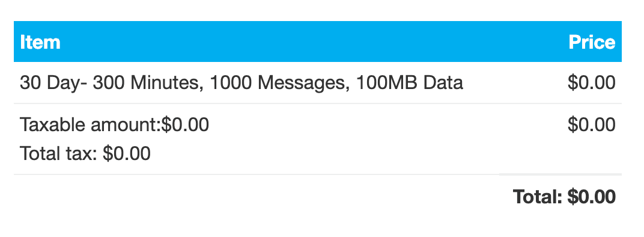Viewport: 644px width, 237px height.
Task: Click the tax row price $0.00
Action: tap(591, 125)
